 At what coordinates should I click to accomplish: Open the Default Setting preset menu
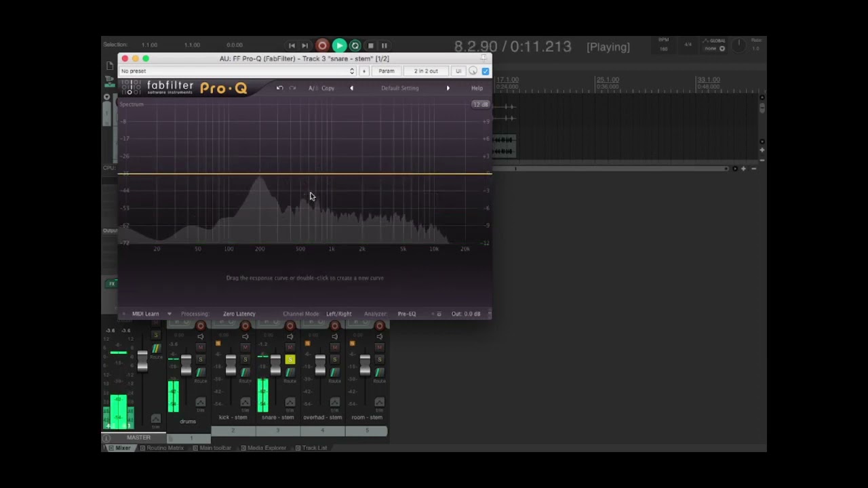tap(400, 88)
